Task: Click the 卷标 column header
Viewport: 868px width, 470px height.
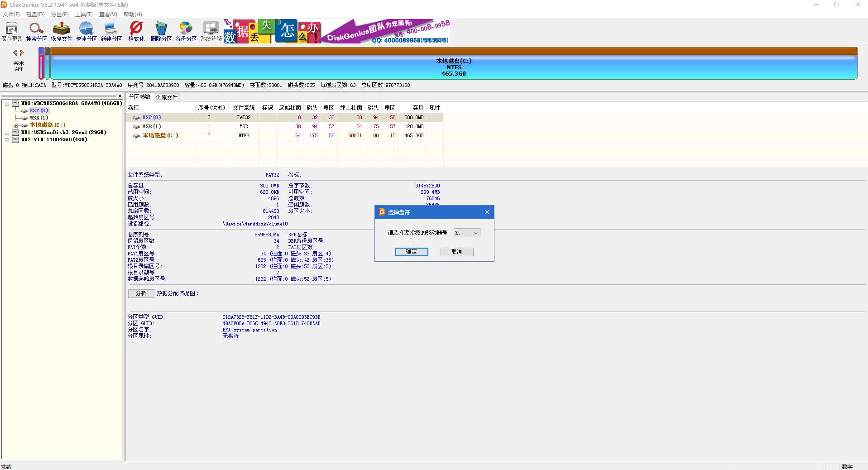Action: click(161, 108)
